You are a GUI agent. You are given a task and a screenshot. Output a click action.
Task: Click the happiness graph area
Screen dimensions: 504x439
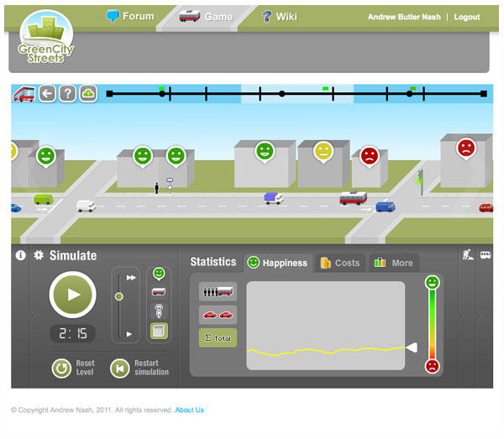pyautogui.click(x=326, y=326)
